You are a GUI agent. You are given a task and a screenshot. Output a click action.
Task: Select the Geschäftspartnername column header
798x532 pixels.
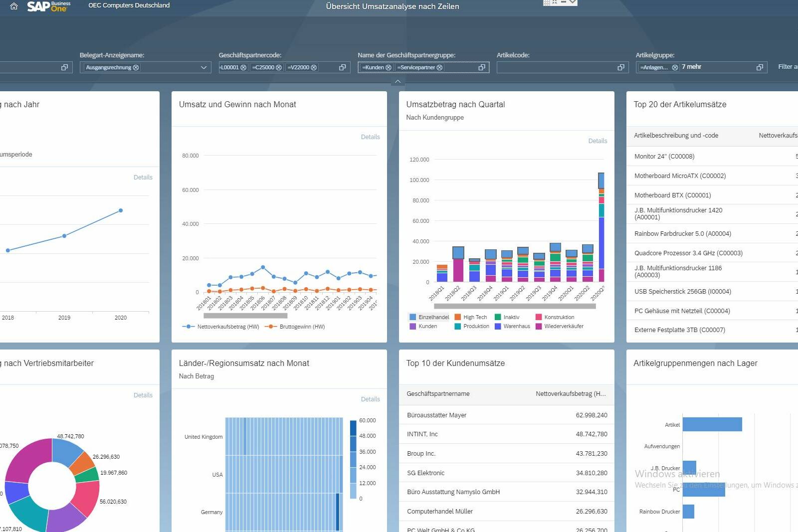coord(438,394)
